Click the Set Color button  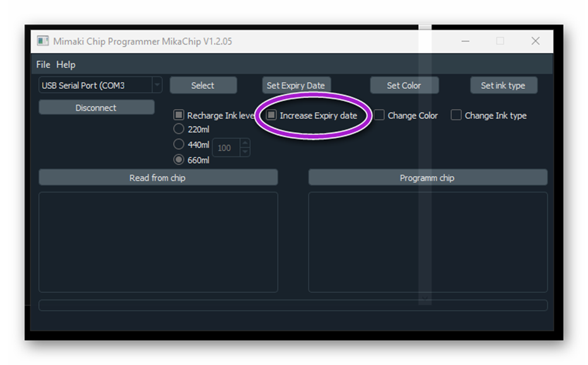pos(404,86)
